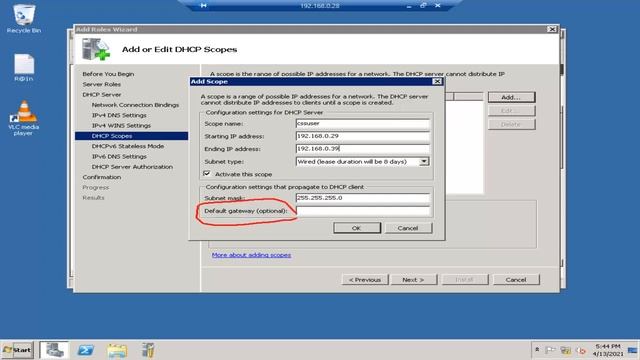Screen dimensions: 640x360
Task: Select IPv4 DNS Settings step
Action: (119, 115)
